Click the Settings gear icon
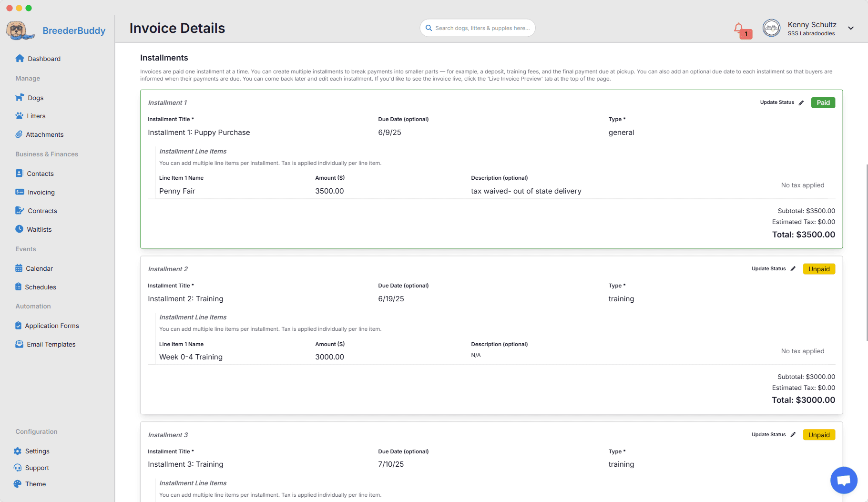 [18, 451]
